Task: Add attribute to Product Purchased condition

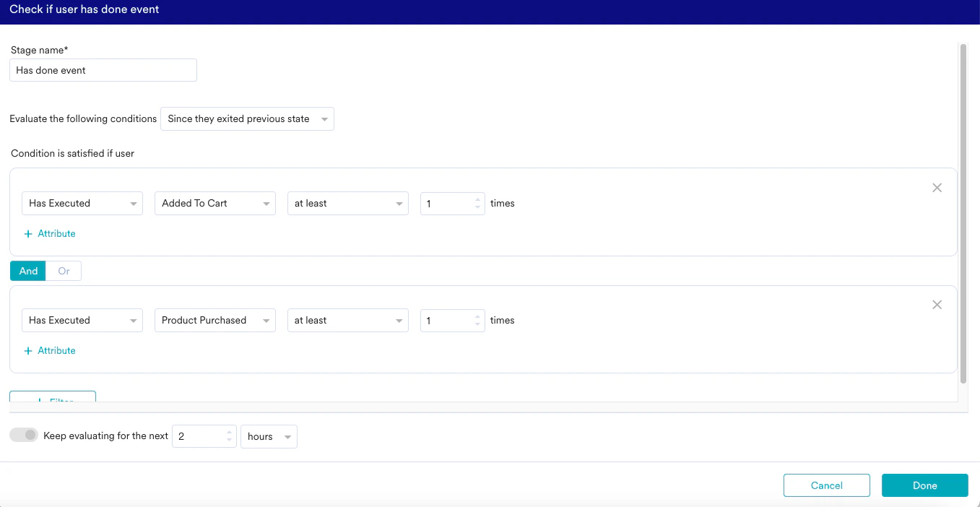Action: pos(50,351)
